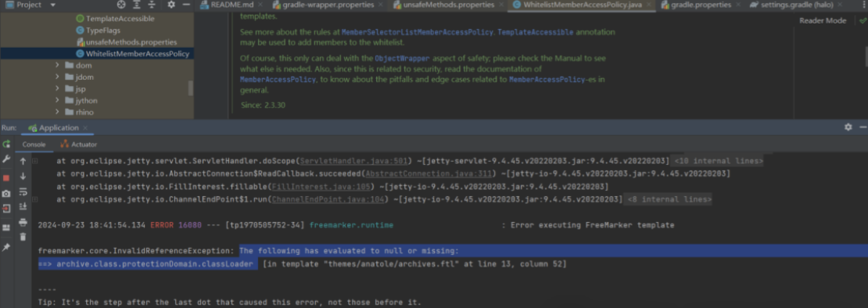Open AbstractConnection.java:311 link
This screenshot has height=308, width=868.
tap(428, 174)
